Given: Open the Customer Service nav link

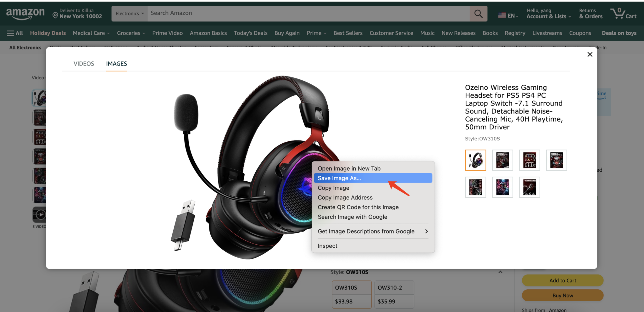Looking at the screenshot, I should coord(391,33).
